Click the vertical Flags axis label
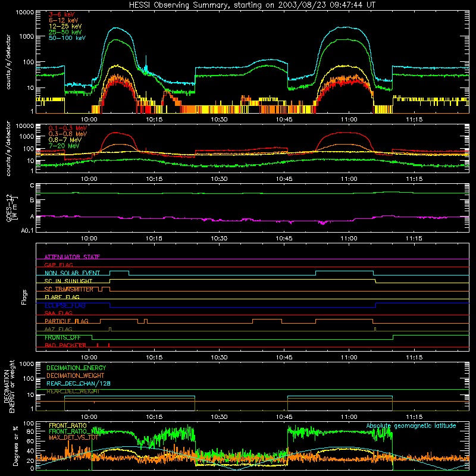 24,297
